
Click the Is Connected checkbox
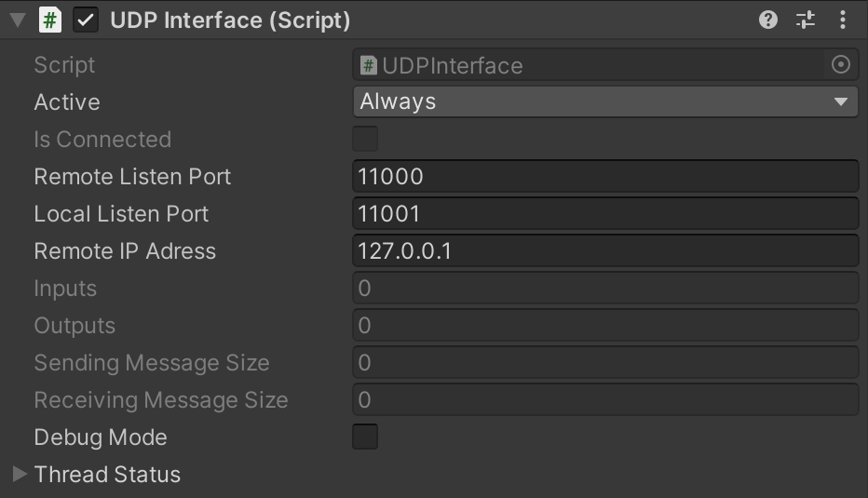tap(365, 140)
